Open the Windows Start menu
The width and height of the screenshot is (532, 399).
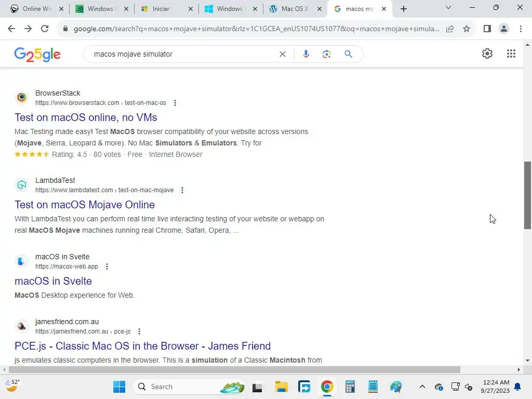pos(119,387)
